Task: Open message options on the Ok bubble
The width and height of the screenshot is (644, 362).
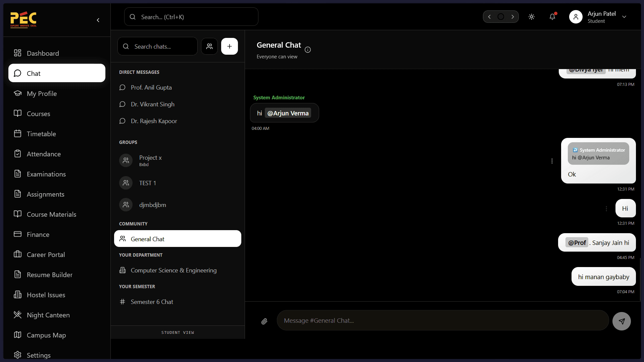Action: click(552, 161)
